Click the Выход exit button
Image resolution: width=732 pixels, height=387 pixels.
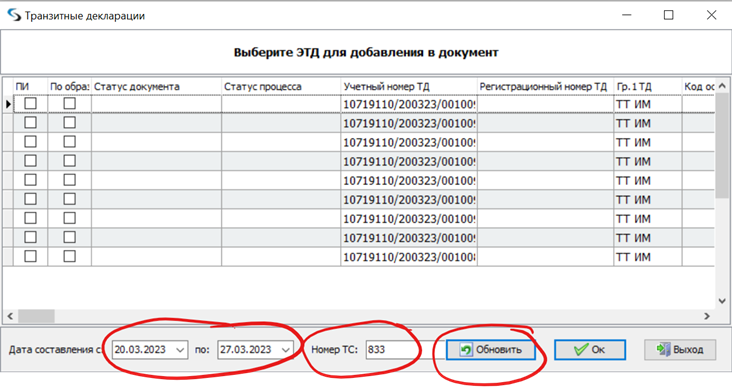[680, 349]
